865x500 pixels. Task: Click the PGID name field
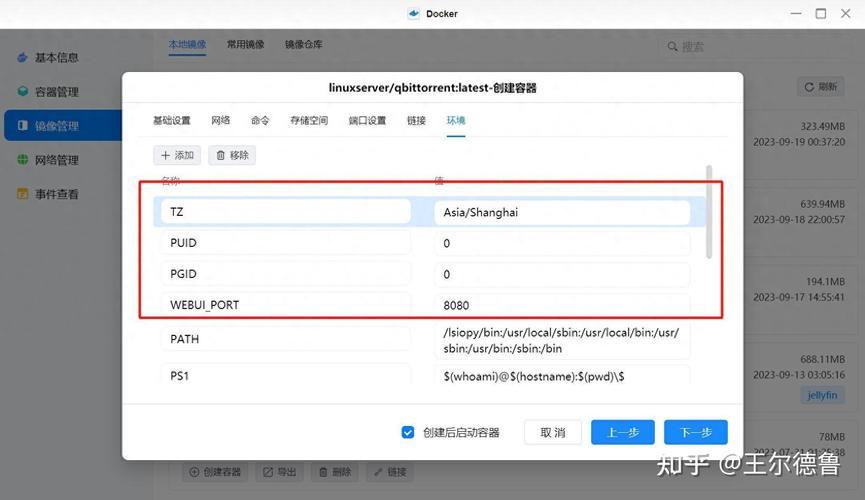click(286, 274)
